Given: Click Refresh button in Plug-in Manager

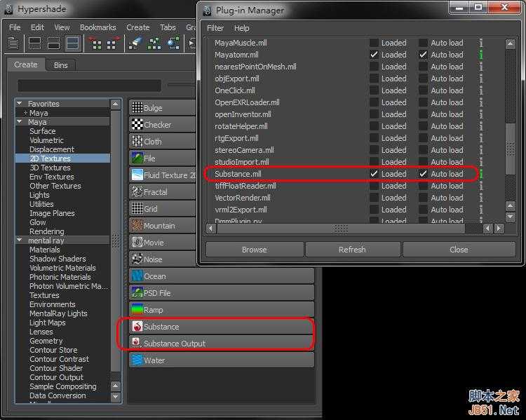Looking at the screenshot, I should [352, 250].
